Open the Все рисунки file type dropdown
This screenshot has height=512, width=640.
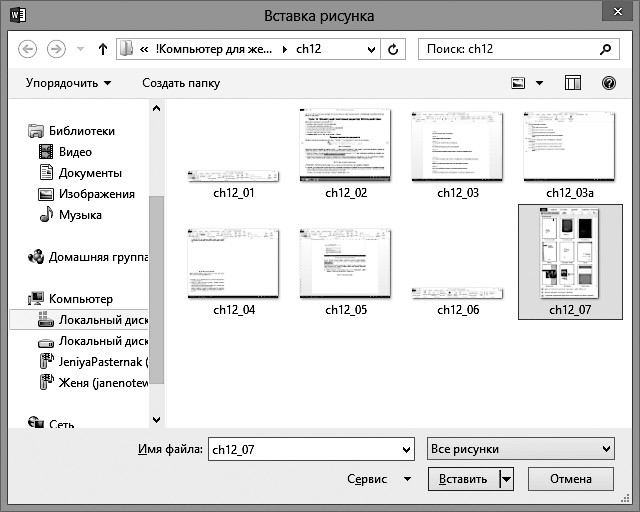[x=520, y=449]
